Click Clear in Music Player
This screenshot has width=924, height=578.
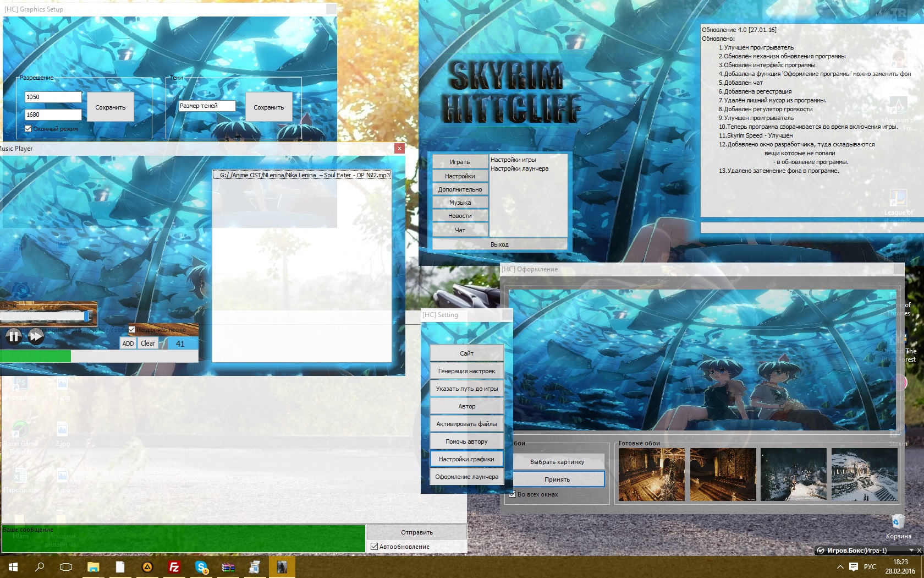point(148,343)
